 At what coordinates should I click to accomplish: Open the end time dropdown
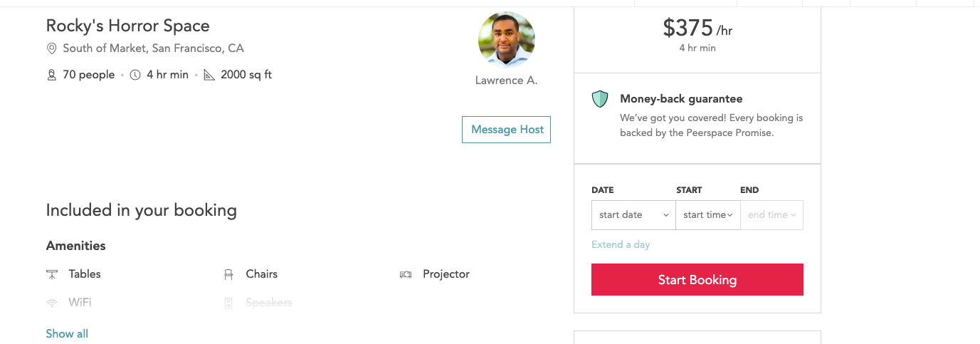771,215
